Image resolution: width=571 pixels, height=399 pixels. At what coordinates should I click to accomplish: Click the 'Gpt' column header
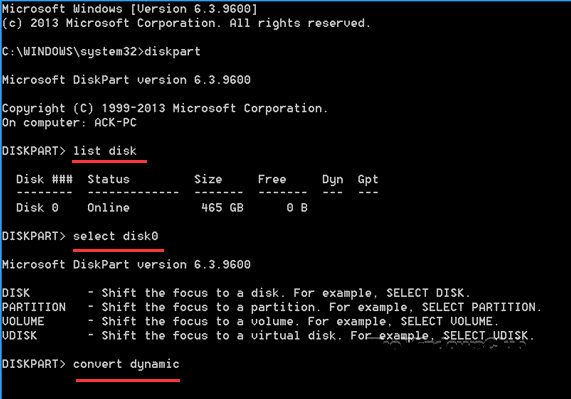(x=368, y=180)
